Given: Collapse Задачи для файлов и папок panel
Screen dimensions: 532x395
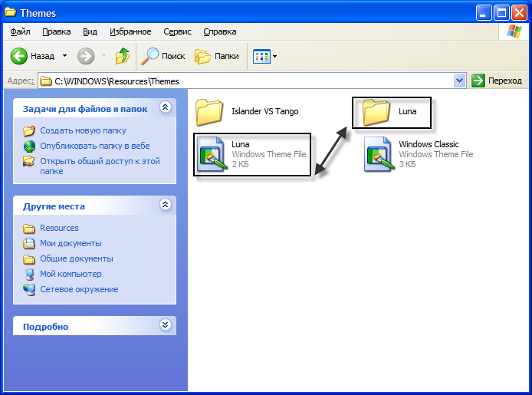Looking at the screenshot, I should (166, 107).
